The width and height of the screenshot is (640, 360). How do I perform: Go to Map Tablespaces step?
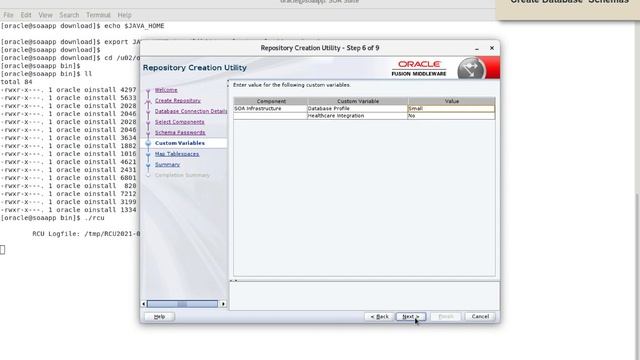pyautogui.click(x=177, y=154)
